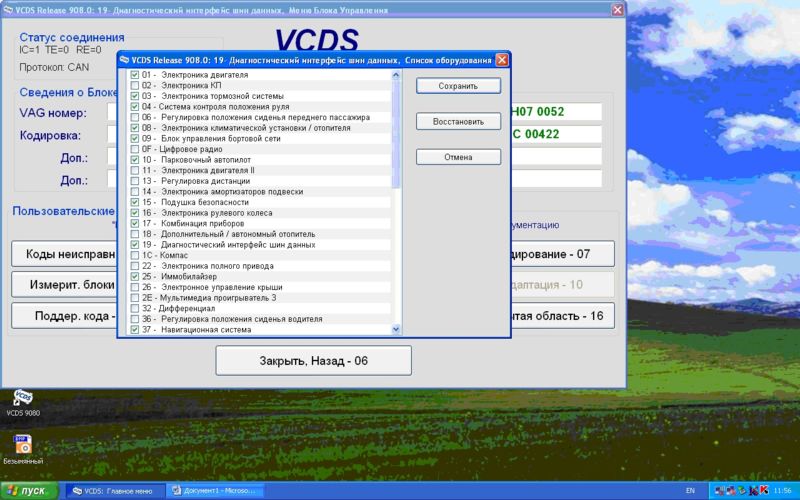
Task: Uncheck 15 - Подушка безопасности
Action: [x=135, y=203]
